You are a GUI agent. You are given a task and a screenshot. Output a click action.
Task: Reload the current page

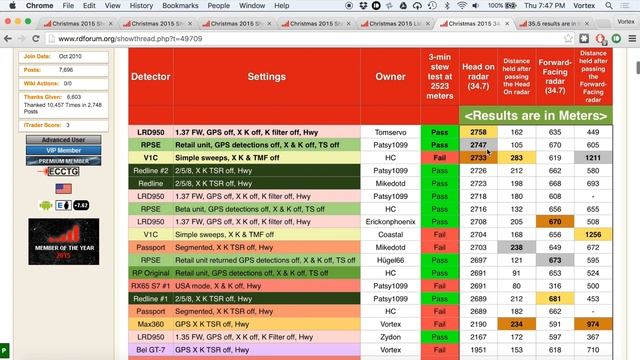pos(36,39)
